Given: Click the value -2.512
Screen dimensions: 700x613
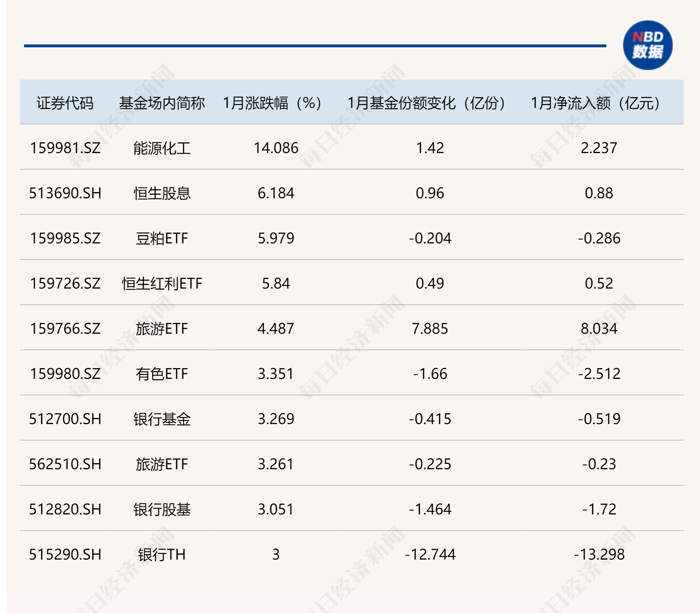Looking at the screenshot, I should tap(599, 374).
